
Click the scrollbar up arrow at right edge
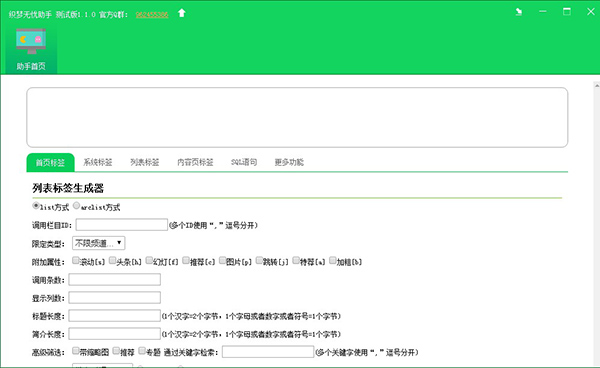pyautogui.click(x=597, y=86)
